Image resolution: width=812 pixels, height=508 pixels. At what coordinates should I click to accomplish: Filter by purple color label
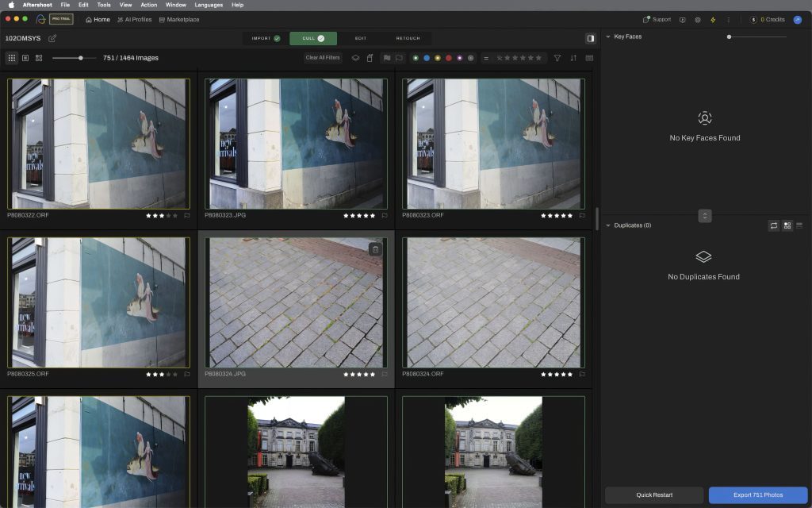459,58
